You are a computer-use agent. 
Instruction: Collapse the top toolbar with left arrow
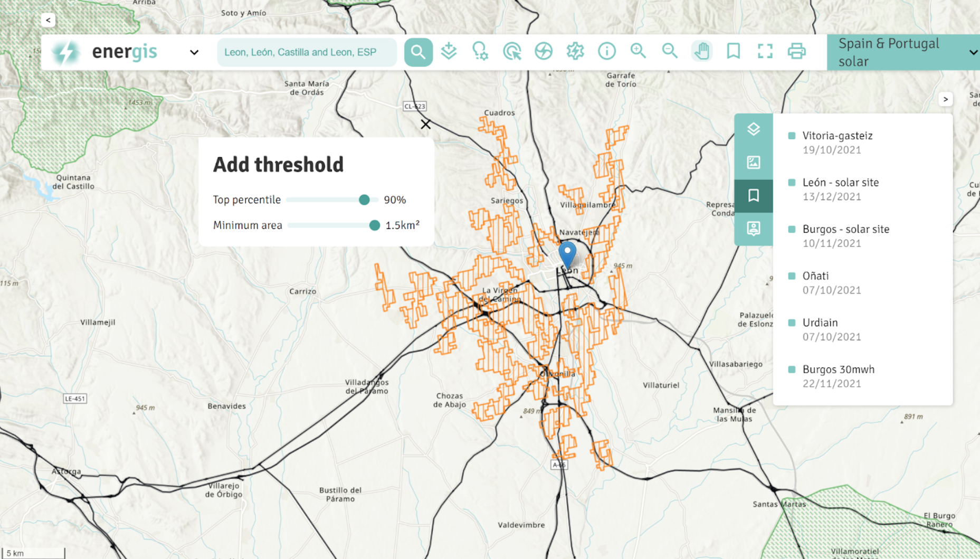(x=48, y=20)
